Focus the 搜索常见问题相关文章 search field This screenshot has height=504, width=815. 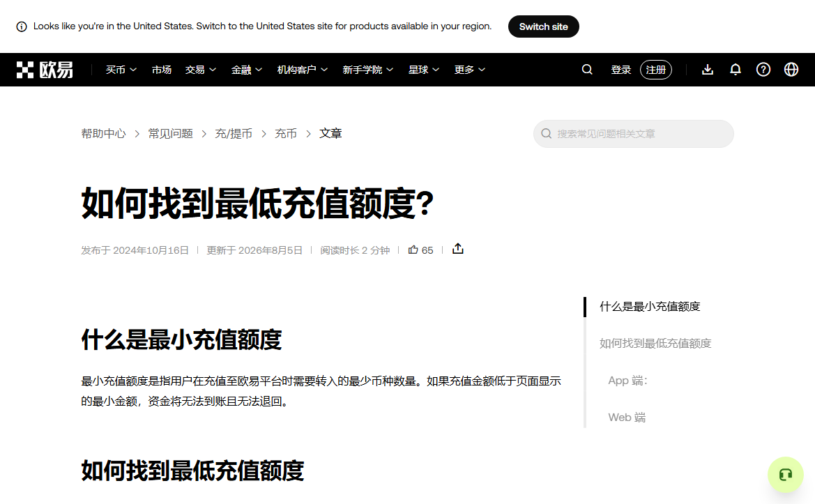(x=634, y=134)
